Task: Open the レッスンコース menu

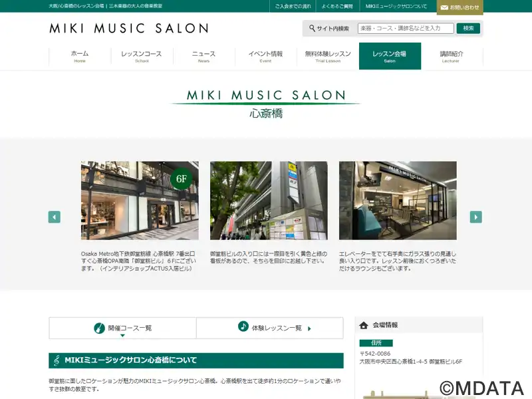Action: pos(142,57)
